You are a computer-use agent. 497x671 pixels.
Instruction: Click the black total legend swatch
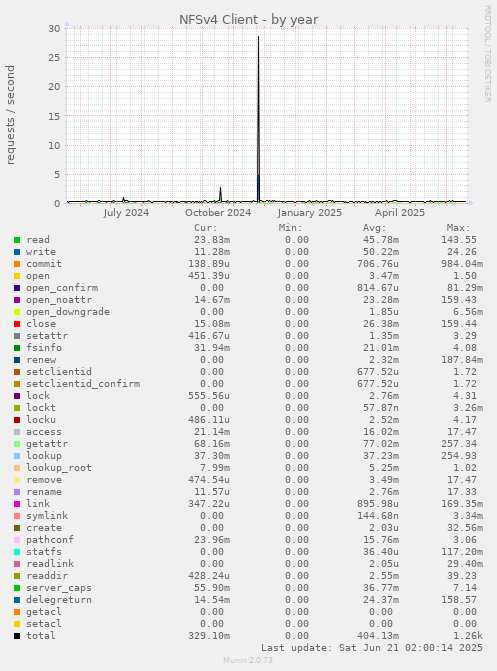tap(17, 636)
